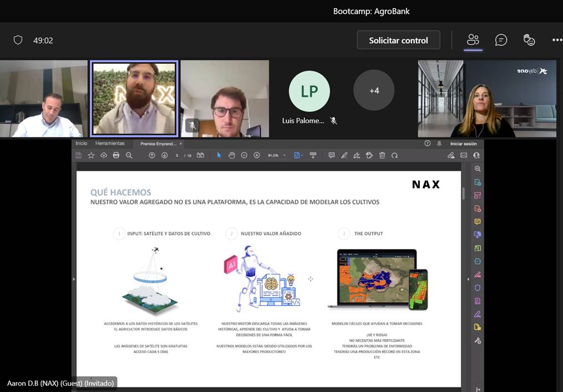
Task: Open the magenta PDF file tool in right pane
Action: tap(478, 301)
